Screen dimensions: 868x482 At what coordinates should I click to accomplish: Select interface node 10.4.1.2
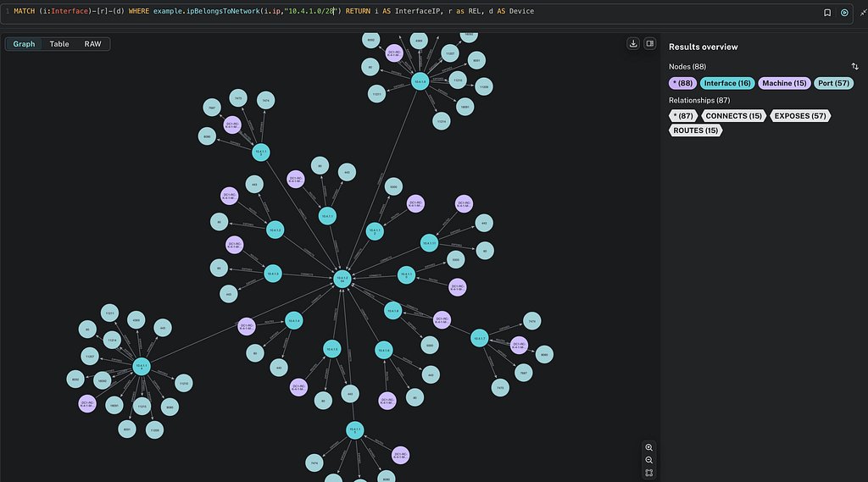[275, 230]
